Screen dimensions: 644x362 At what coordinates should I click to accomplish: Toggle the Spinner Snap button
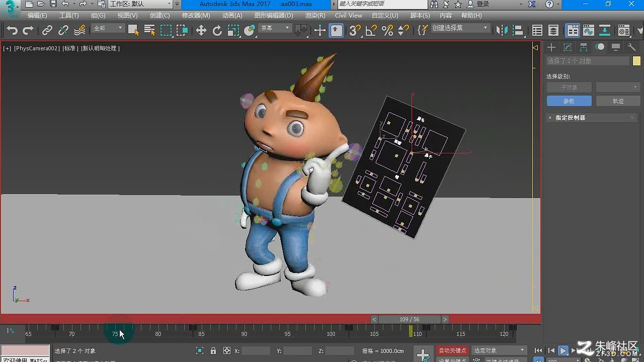coord(404,31)
